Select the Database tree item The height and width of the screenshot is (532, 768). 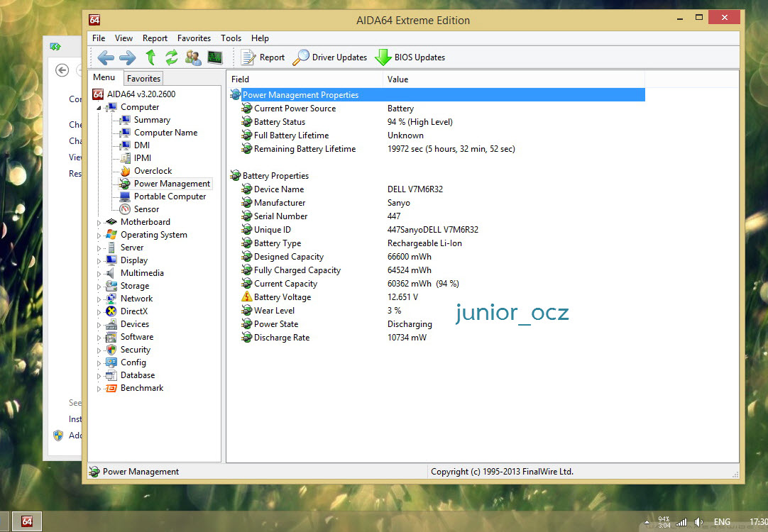tap(138, 375)
